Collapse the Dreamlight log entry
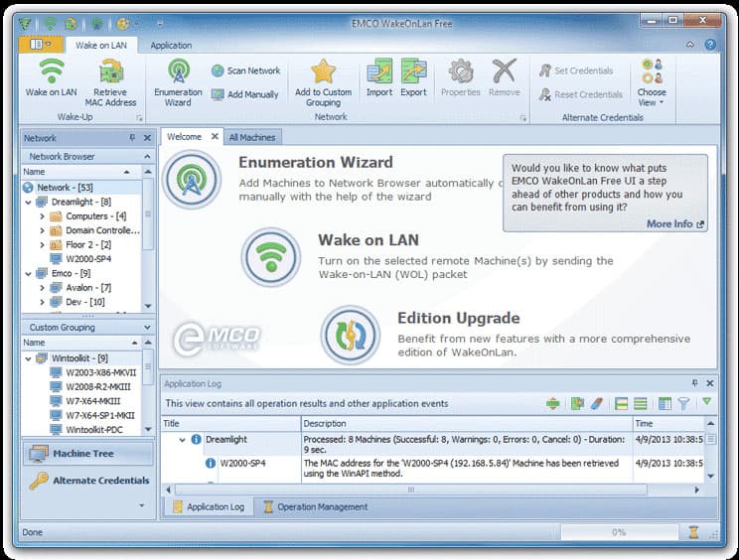 [183, 440]
